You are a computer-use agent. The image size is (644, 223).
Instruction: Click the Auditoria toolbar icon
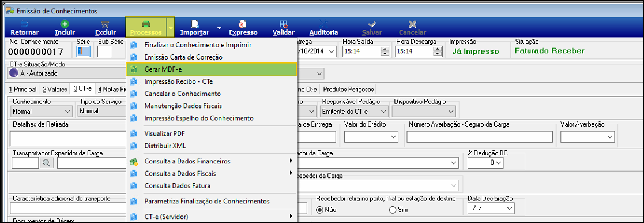pyautogui.click(x=323, y=24)
